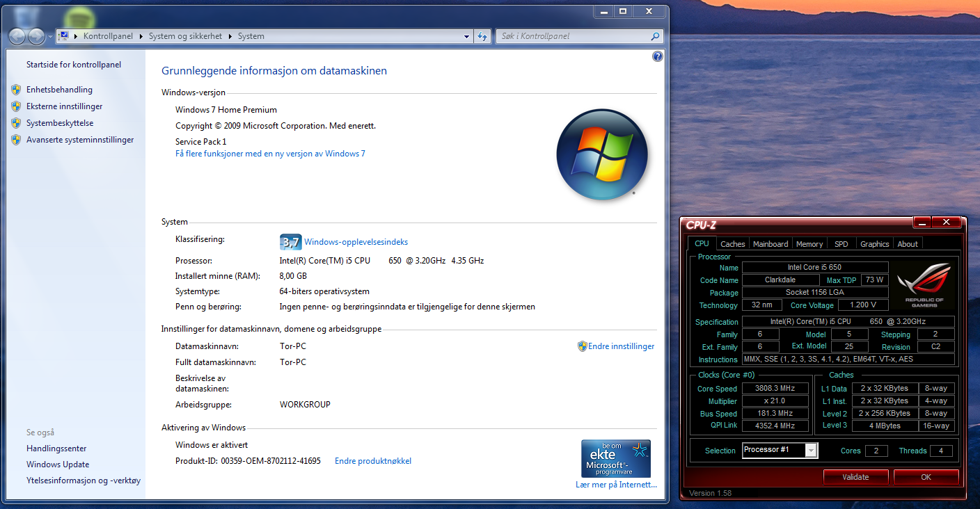Image resolution: width=980 pixels, height=509 pixels.
Task: Click the Package field Socket 1156 LGA
Action: pos(815,293)
